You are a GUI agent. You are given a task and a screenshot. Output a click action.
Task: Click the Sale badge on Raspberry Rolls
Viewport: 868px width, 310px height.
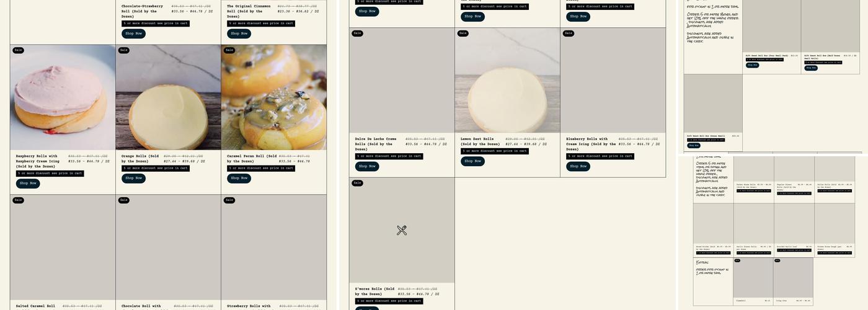pos(19,50)
